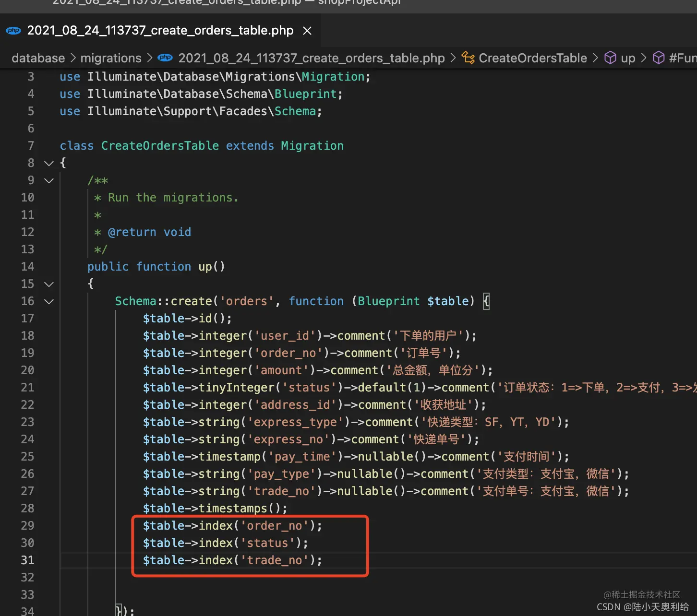Collapse the up function fold at line 15
Screen dimensions: 697x616
49,284
